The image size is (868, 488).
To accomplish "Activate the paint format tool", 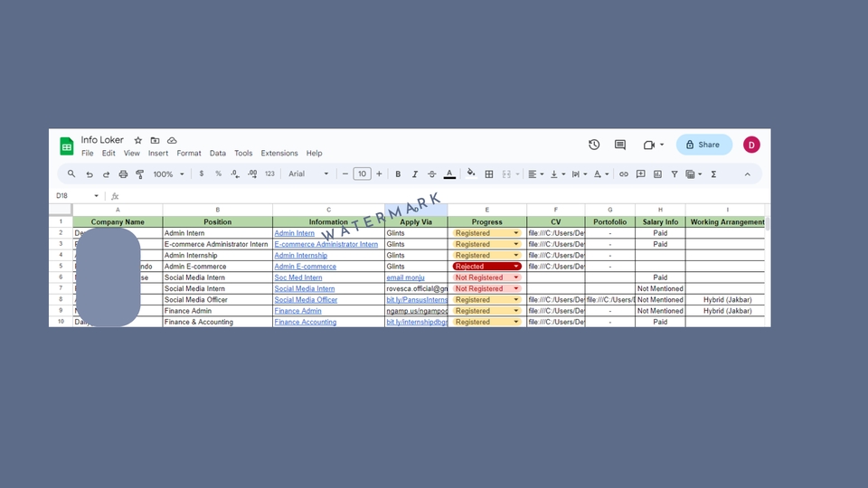I will click(140, 174).
